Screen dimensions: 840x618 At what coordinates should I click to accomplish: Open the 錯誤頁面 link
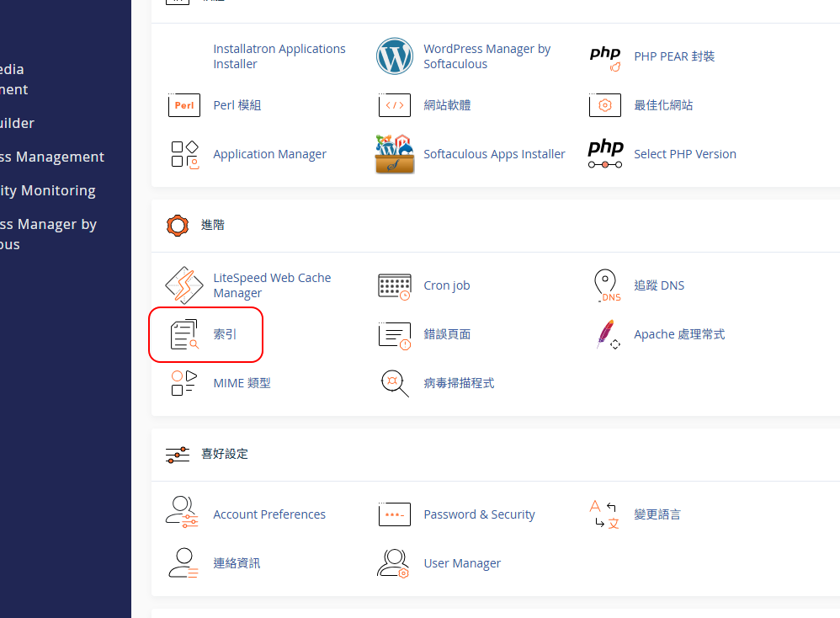[x=447, y=334]
